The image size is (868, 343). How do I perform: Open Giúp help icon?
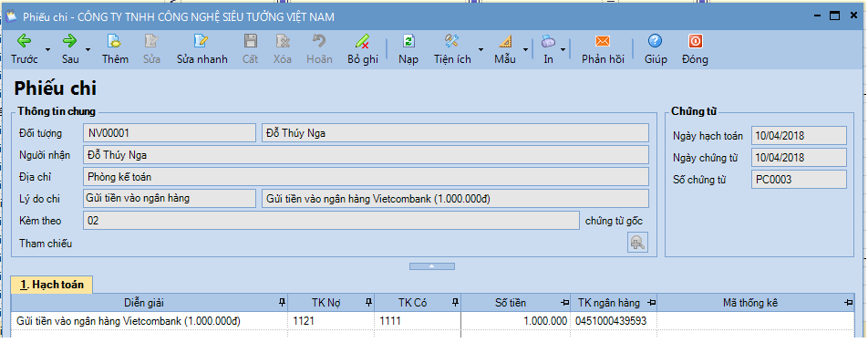coord(656,48)
